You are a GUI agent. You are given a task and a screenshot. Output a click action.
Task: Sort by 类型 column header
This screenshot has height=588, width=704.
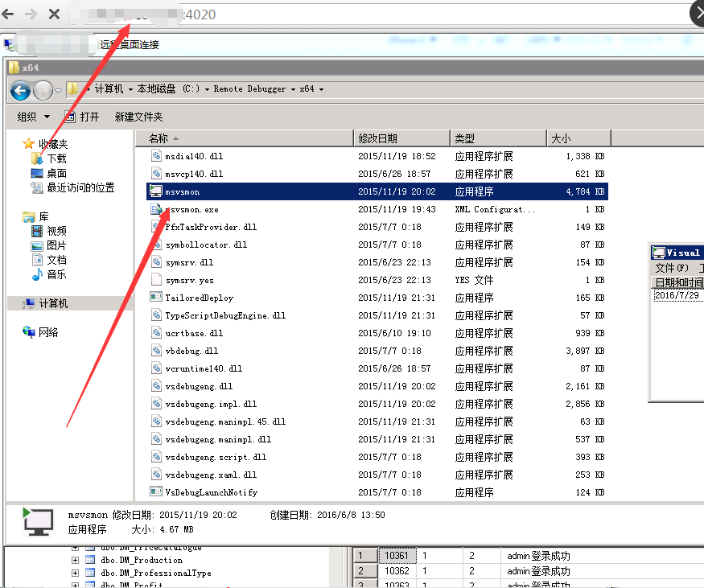[x=498, y=138]
